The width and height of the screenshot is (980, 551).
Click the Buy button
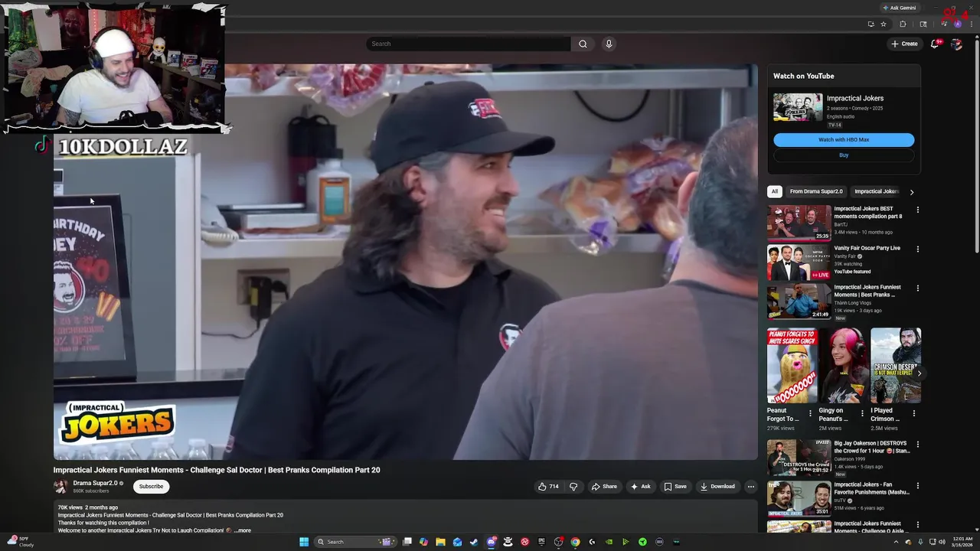(x=844, y=155)
